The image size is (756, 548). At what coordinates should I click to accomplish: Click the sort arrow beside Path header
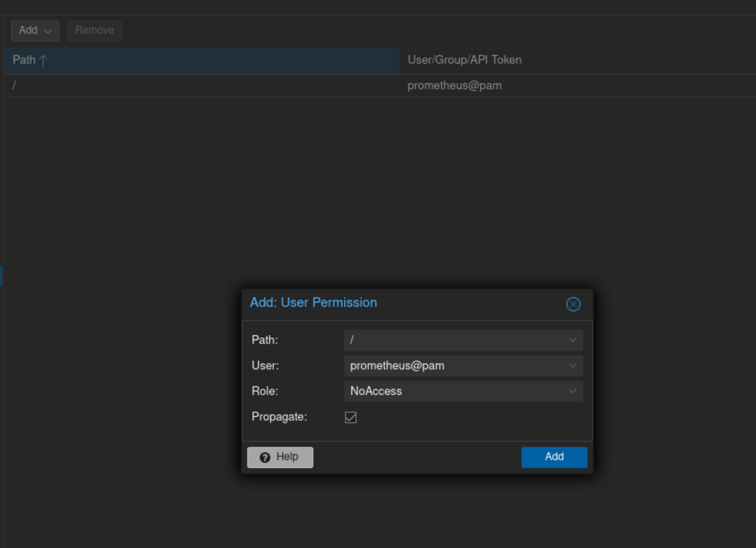click(43, 60)
